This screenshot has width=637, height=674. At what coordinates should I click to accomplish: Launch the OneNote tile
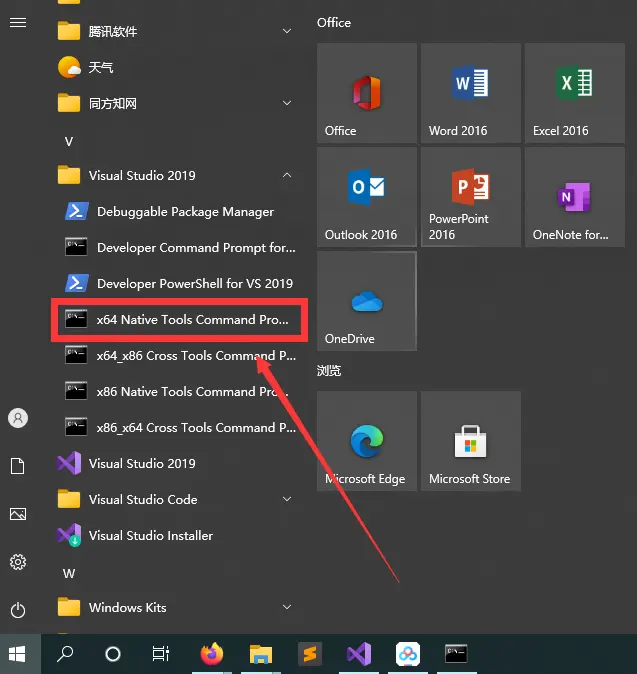click(574, 197)
